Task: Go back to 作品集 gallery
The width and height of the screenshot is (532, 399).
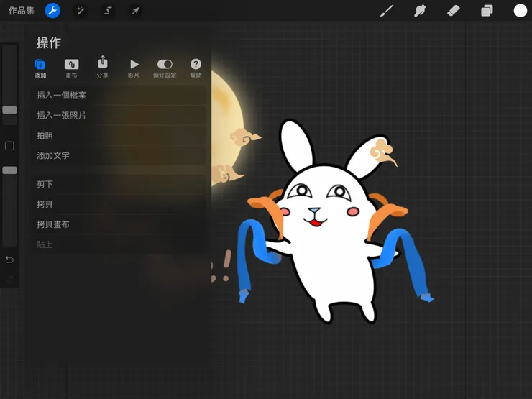Action: point(22,11)
